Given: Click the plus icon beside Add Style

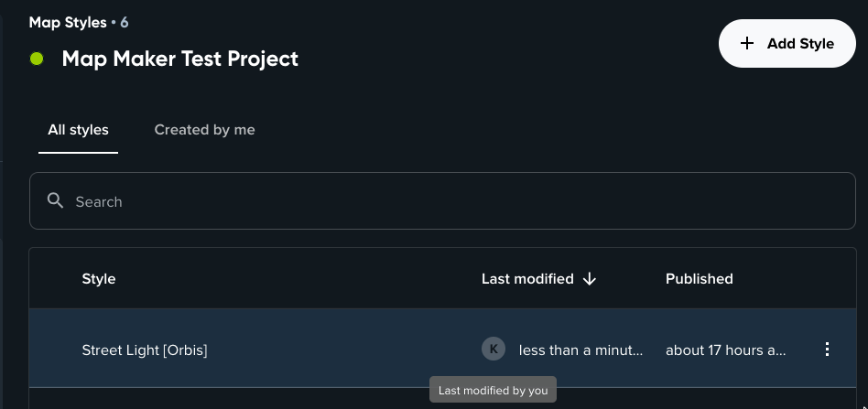Looking at the screenshot, I should click(x=747, y=44).
